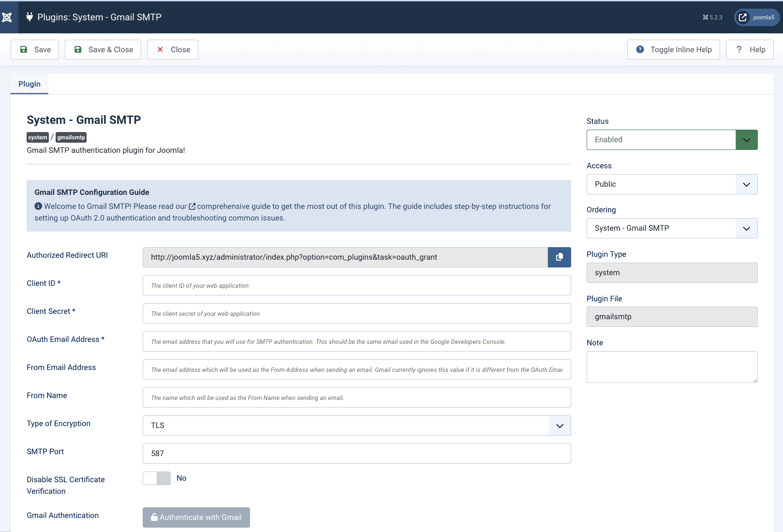Expand the Ordering dropdown
The width and height of the screenshot is (783, 532).
click(672, 228)
